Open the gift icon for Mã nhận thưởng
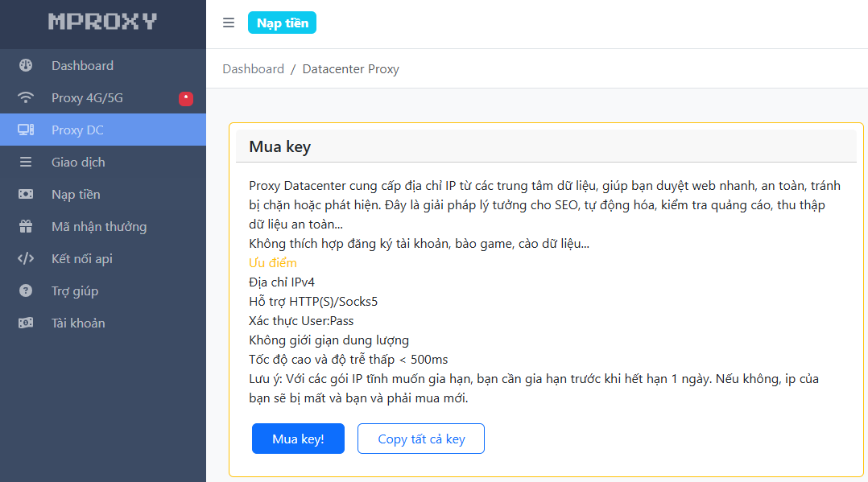Screen dimensions: 868x482 26,227
